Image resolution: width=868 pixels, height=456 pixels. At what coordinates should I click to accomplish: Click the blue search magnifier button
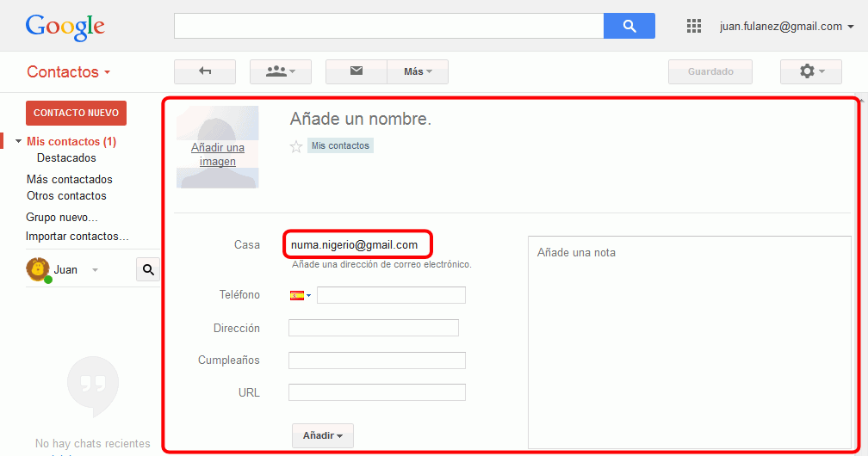coord(629,26)
